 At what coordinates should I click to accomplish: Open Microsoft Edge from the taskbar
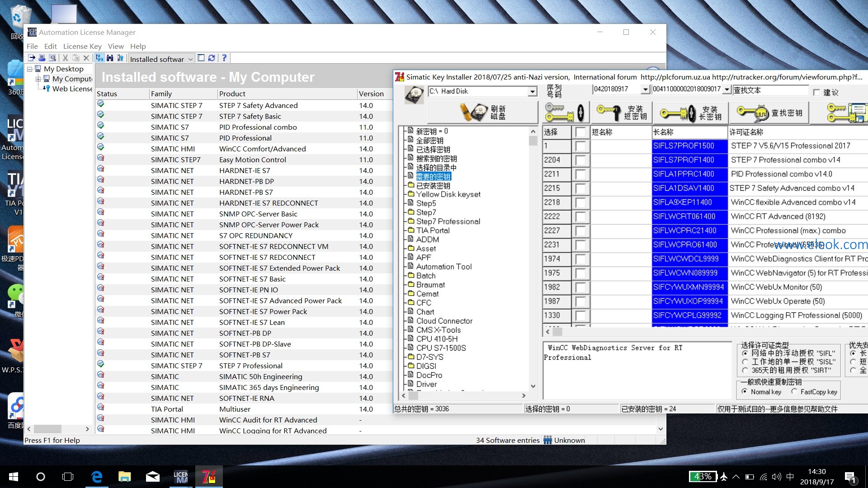click(97, 477)
